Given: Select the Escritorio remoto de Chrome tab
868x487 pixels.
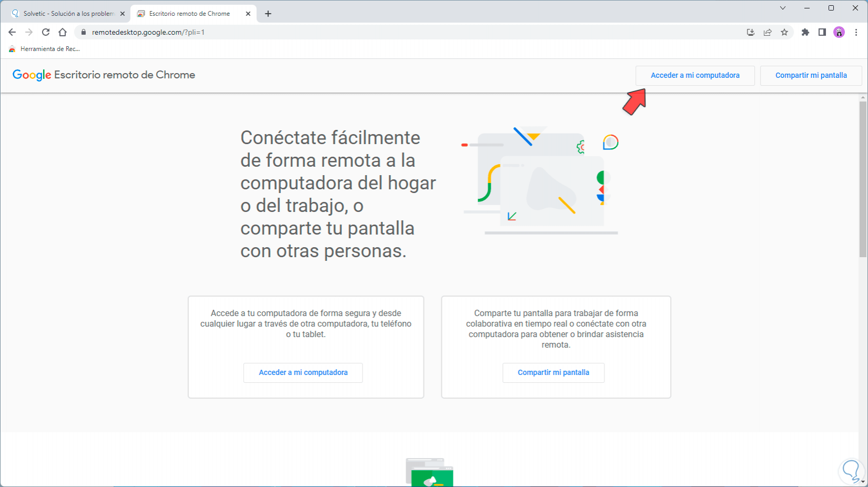Looking at the screenshot, I should (193, 14).
